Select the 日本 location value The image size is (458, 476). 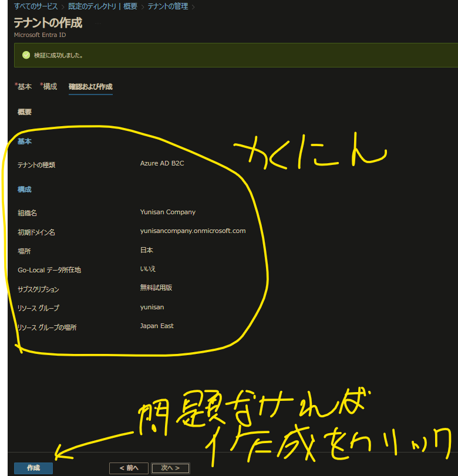[147, 250]
